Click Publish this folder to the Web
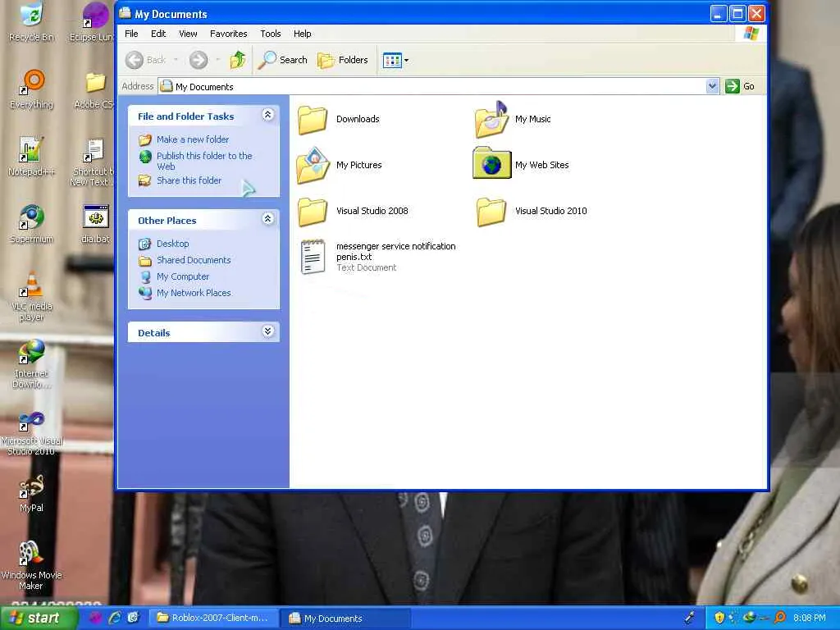 (x=204, y=161)
